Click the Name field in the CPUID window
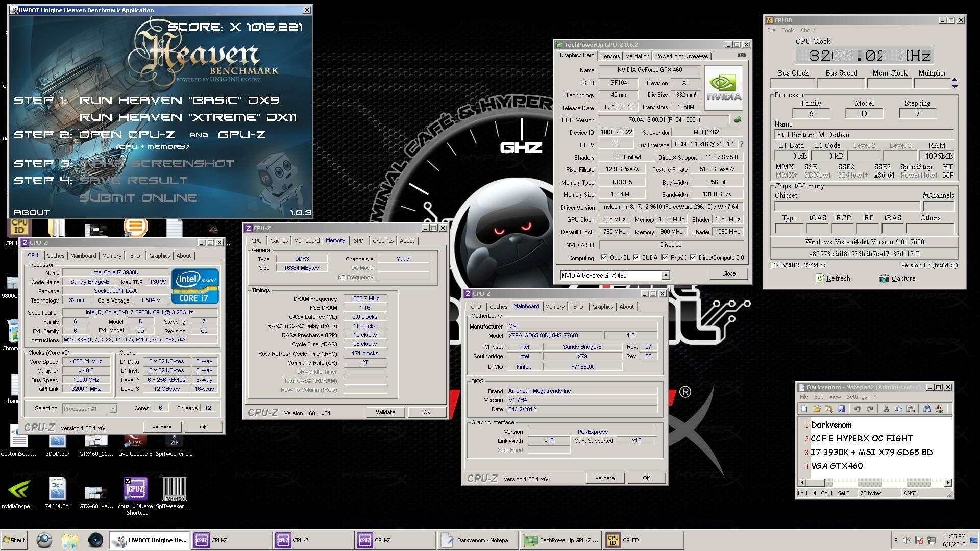The width and height of the screenshot is (980, 551). tap(864, 135)
